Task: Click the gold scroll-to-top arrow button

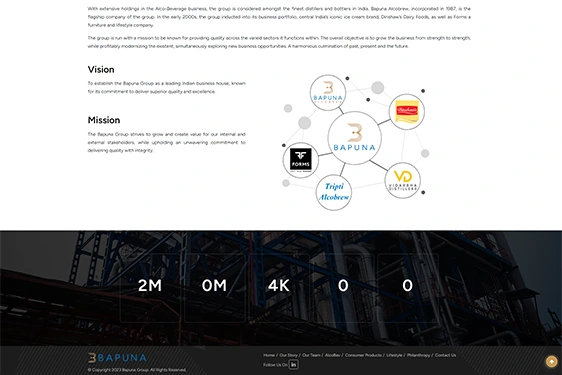Action: [551, 361]
